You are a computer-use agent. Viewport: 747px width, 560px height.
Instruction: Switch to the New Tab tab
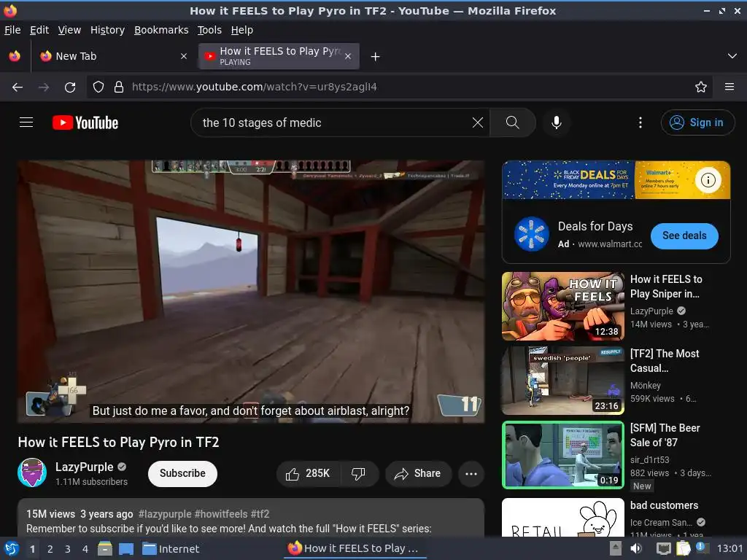[x=113, y=56]
